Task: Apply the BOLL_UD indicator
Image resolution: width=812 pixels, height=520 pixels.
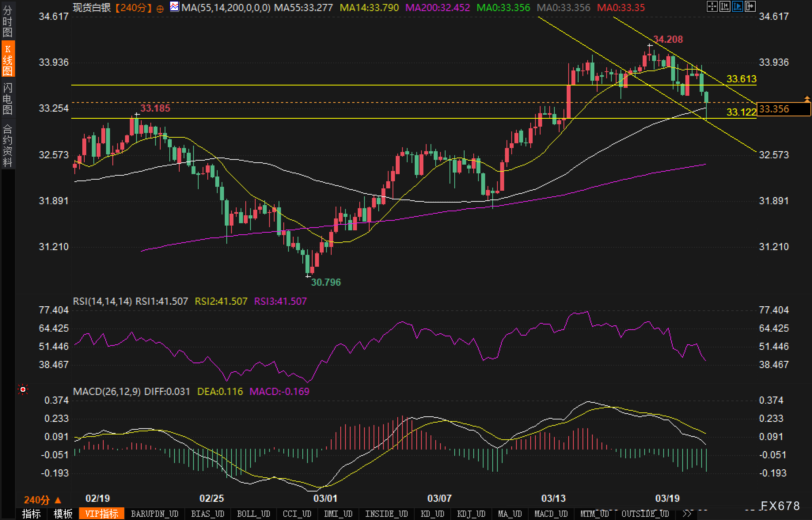Action: [x=253, y=514]
